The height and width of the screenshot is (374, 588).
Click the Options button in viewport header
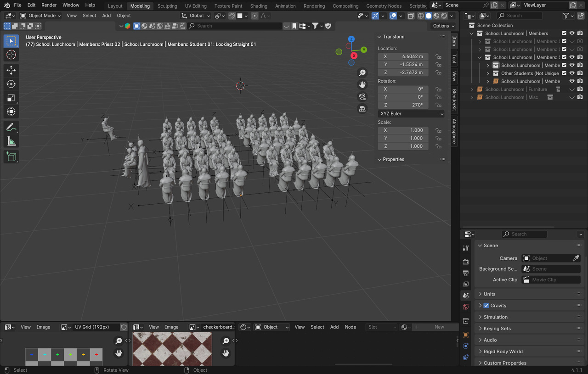[x=443, y=26]
